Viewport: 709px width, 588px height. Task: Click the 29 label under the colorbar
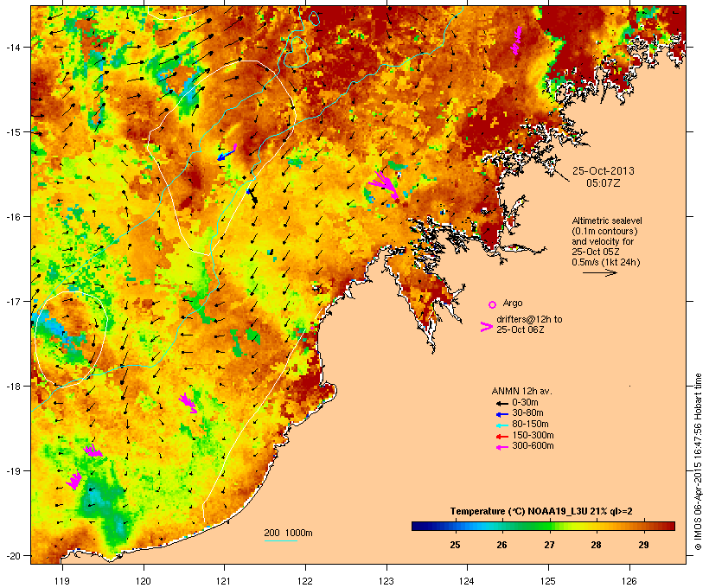tap(643, 545)
